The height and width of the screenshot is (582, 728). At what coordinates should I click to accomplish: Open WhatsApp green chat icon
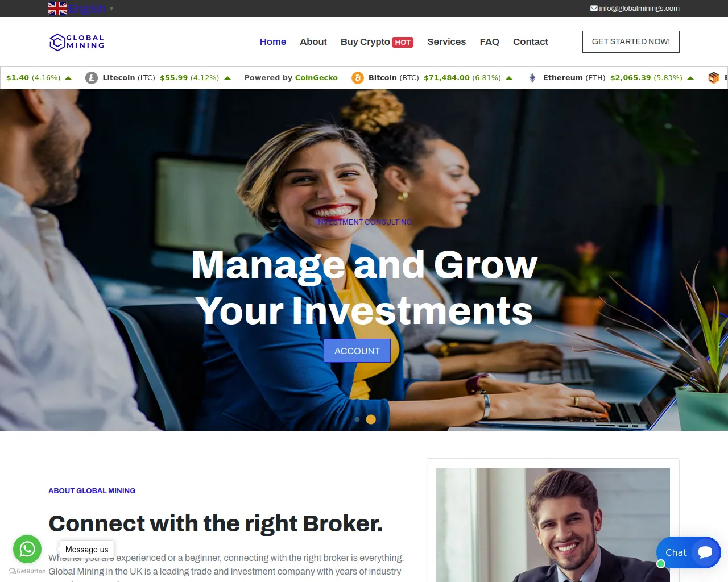[x=27, y=549]
